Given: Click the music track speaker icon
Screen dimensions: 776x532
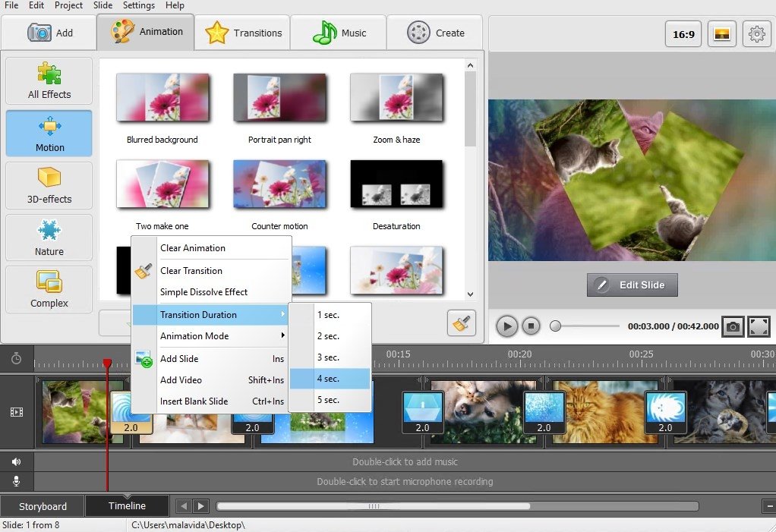Looking at the screenshot, I should (x=17, y=461).
